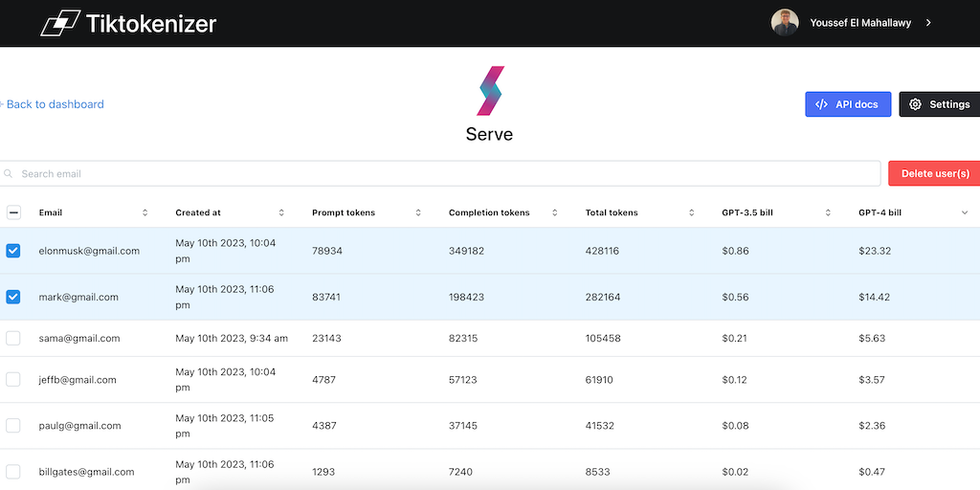Click the search magnifier icon
This screenshot has width=980, height=490.
point(8,174)
